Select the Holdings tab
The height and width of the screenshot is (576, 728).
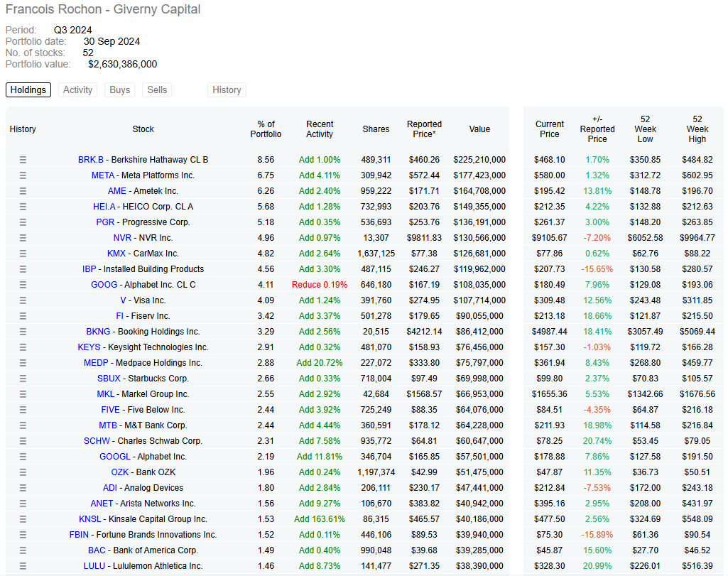point(28,89)
